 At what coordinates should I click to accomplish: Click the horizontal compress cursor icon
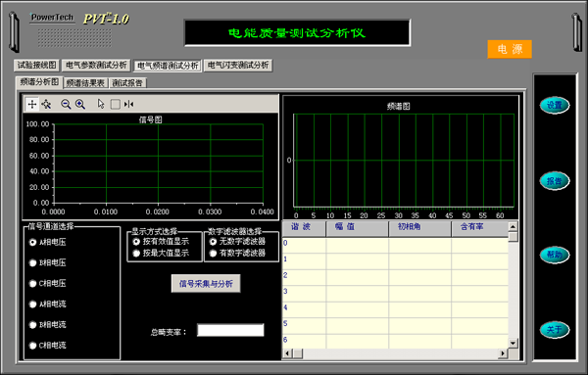click(x=128, y=104)
